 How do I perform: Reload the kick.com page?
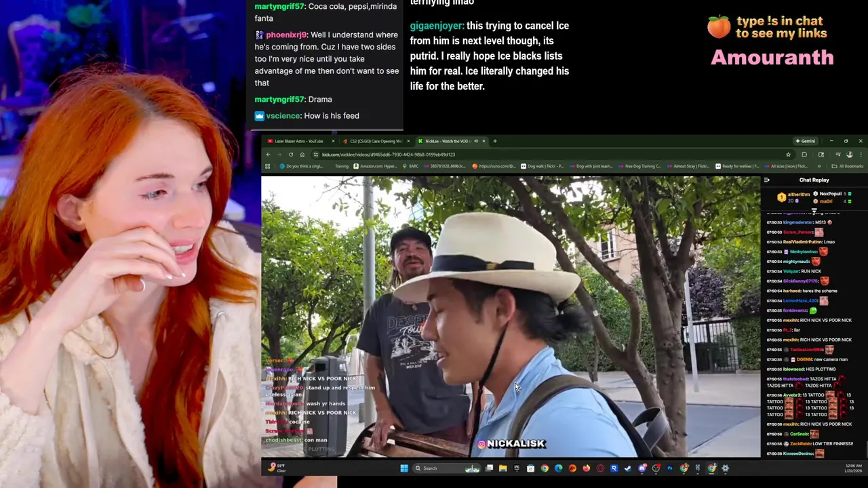pos(291,155)
